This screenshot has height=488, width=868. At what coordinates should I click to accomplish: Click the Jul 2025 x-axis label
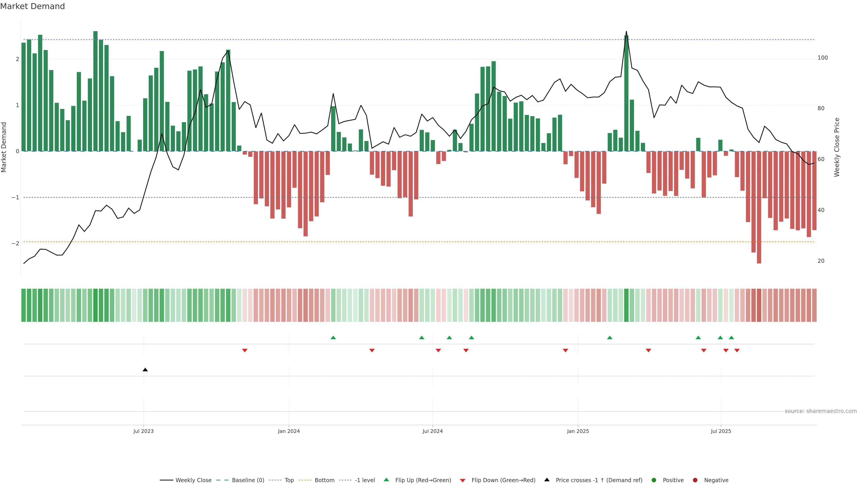pos(721,431)
